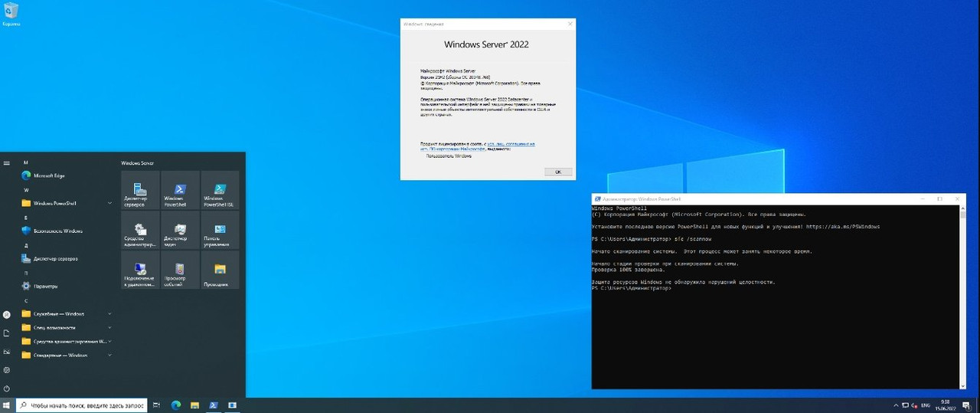Jump to letter W header in app list
Viewport: 980px width, 413px height.
pyautogui.click(x=26, y=189)
